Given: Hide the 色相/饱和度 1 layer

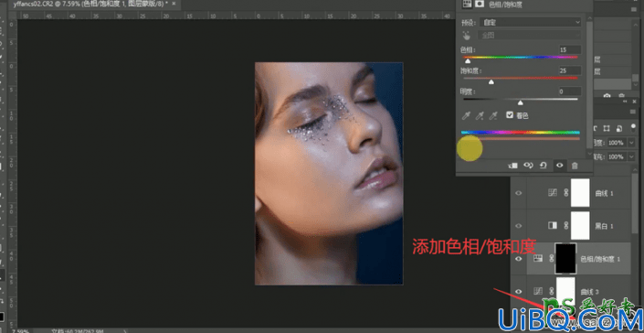Looking at the screenshot, I should (518, 259).
